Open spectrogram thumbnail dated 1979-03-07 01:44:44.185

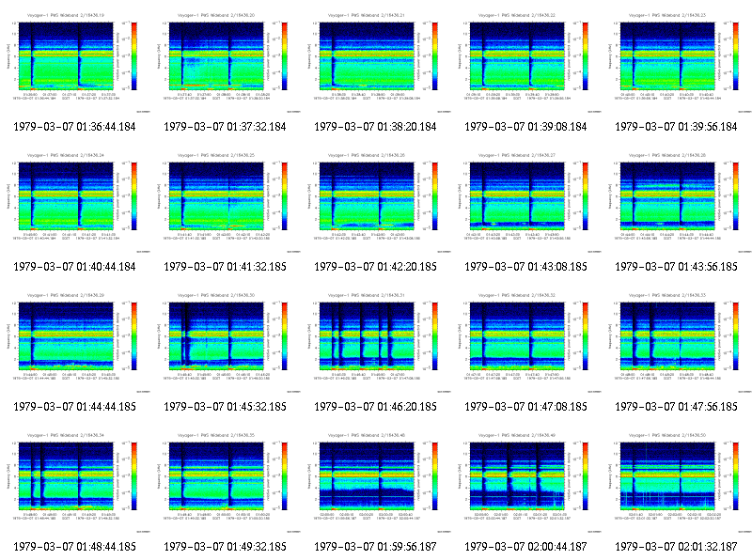point(75,342)
